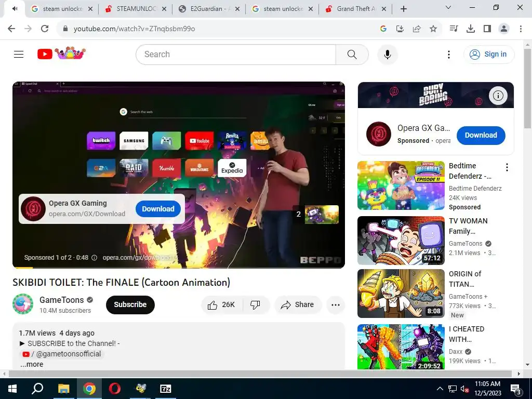
Task: Click the install app icon in the address bar
Action: (400, 29)
